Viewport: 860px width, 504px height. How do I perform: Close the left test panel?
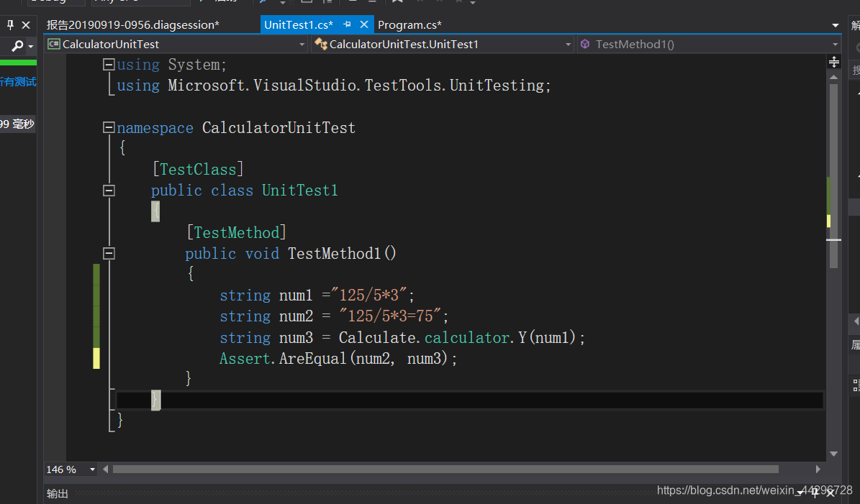tap(26, 24)
